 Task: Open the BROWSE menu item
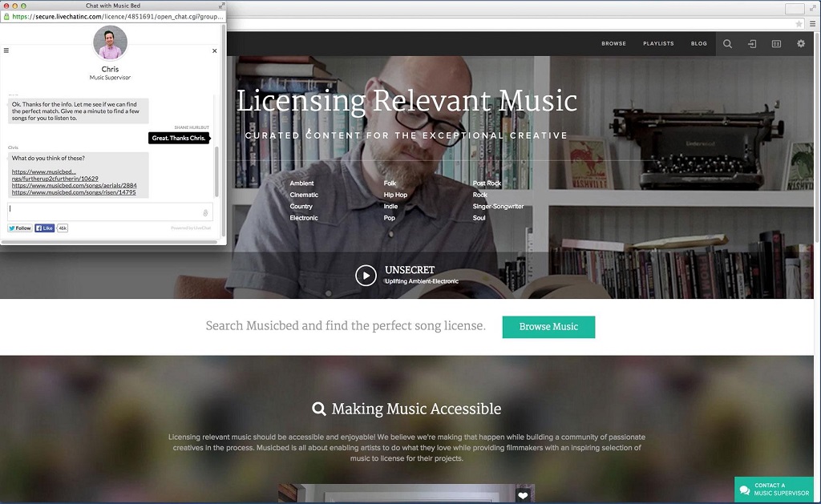point(613,43)
